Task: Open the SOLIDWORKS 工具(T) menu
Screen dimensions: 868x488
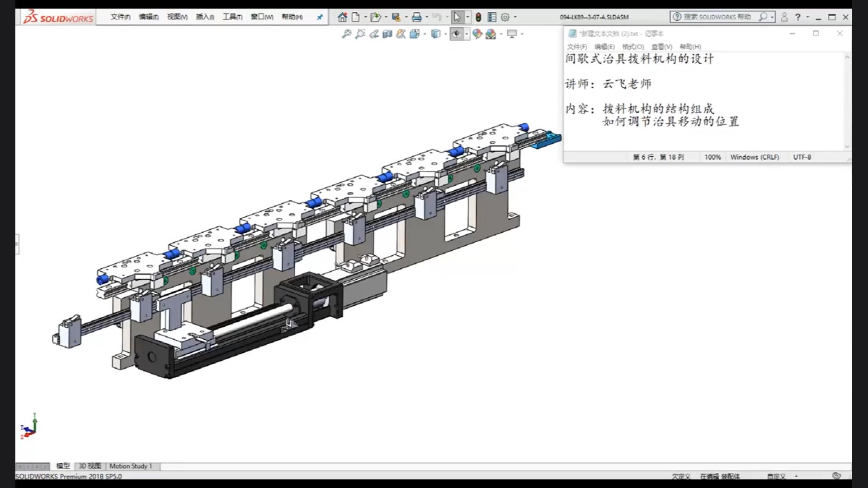Action: click(x=232, y=17)
